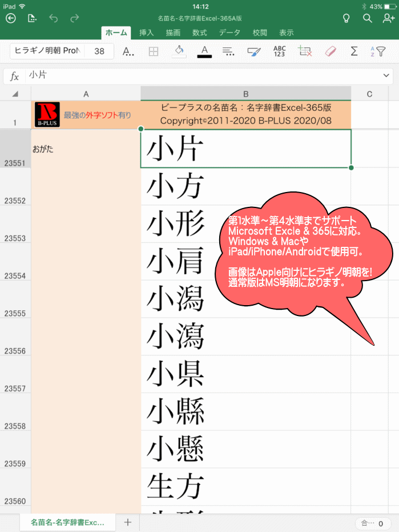Open the font size 38 box
This screenshot has width=399, height=532.
(99, 51)
